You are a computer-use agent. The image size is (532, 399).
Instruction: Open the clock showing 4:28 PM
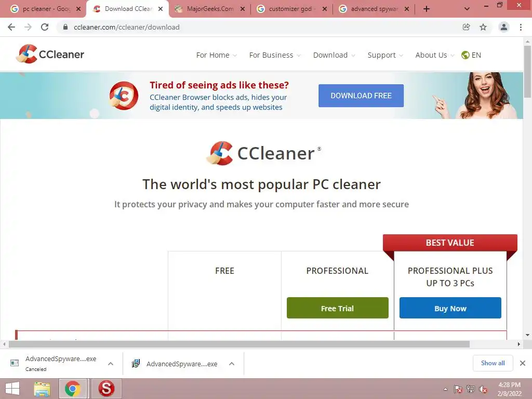tap(509, 389)
